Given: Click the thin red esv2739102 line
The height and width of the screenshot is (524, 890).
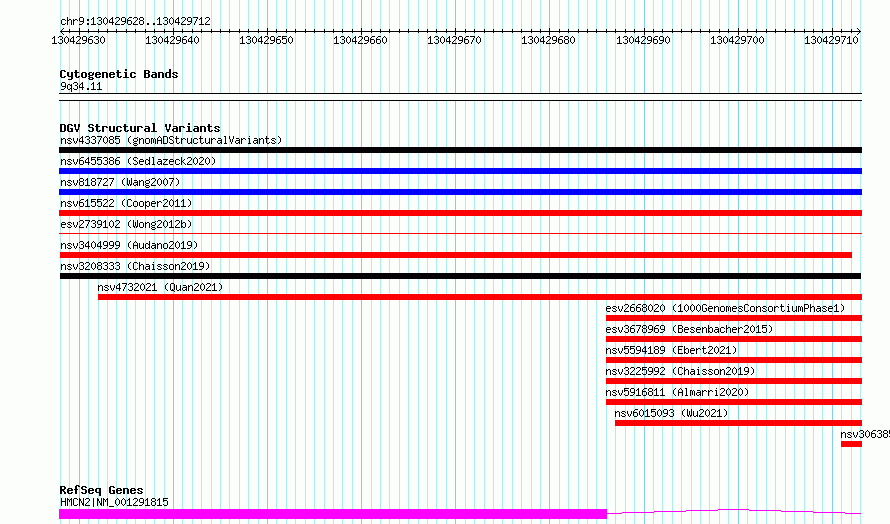Looking at the screenshot, I should click(x=460, y=233).
